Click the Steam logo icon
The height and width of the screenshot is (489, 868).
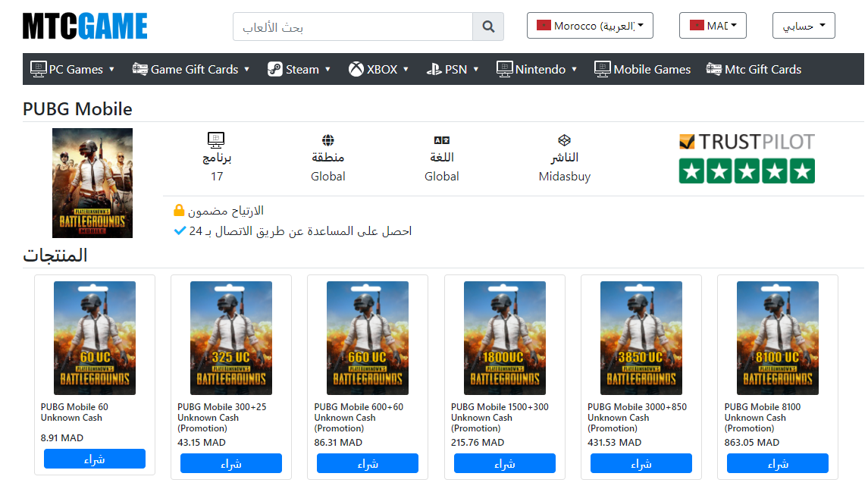(275, 69)
